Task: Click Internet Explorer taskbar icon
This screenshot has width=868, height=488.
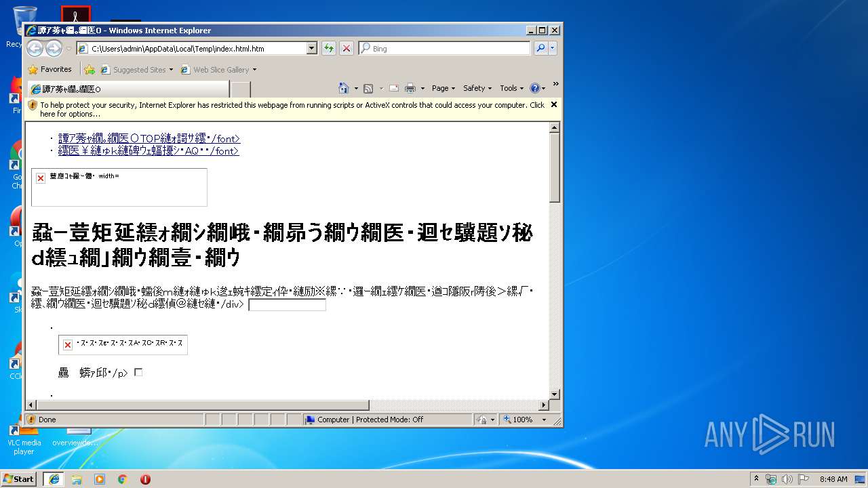Action: (x=54, y=479)
